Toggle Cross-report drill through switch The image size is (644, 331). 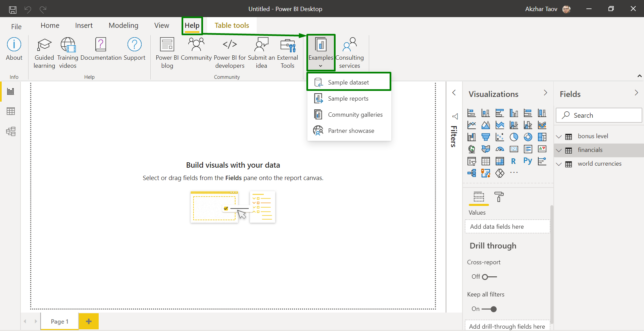click(x=489, y=277)
